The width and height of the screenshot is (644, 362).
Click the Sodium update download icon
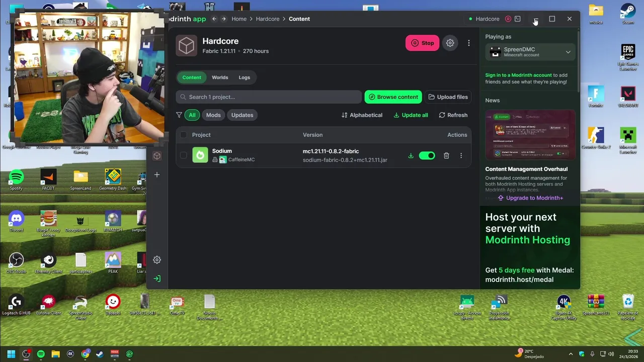(x=411, y=156)
